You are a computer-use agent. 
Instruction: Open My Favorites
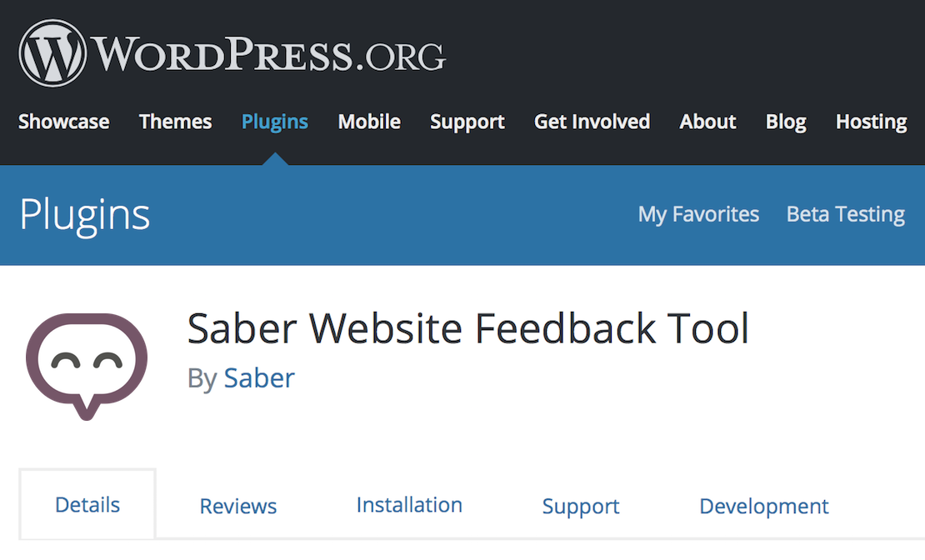pyautogui.click(x=698, y=214)
